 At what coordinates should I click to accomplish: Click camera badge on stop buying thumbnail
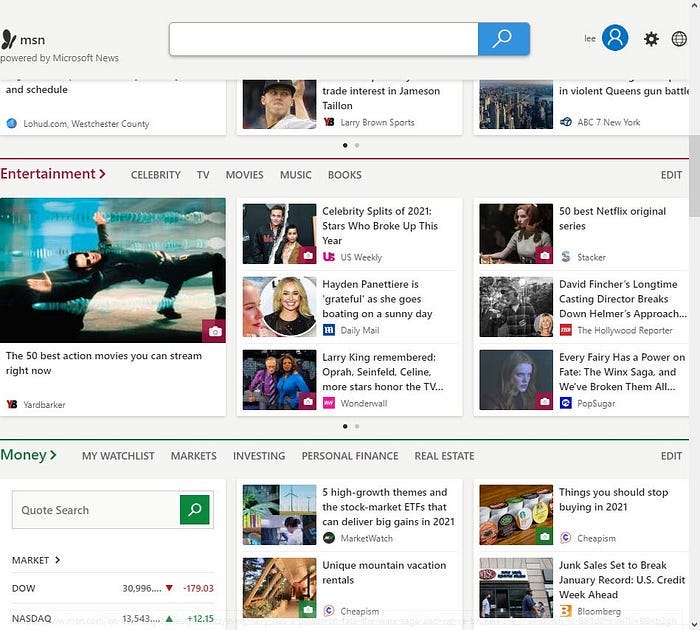point(544,536)
